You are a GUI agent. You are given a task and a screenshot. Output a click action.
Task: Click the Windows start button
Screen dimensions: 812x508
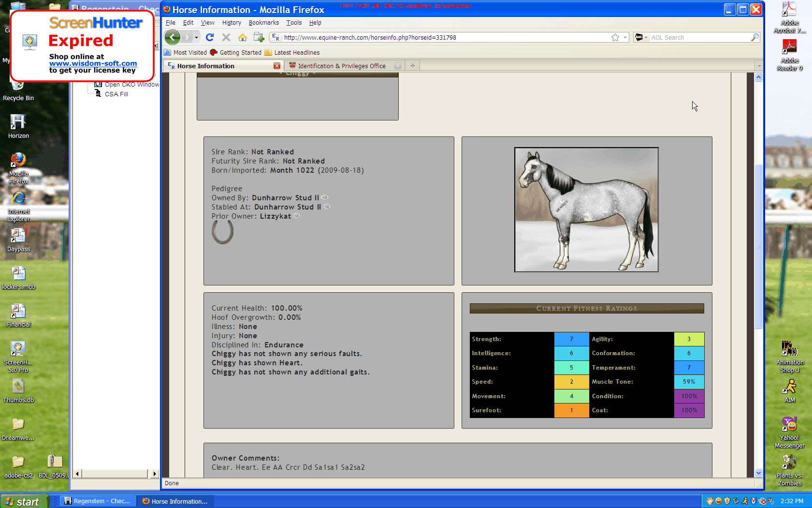pyautogui.click(x=24, y=501)
